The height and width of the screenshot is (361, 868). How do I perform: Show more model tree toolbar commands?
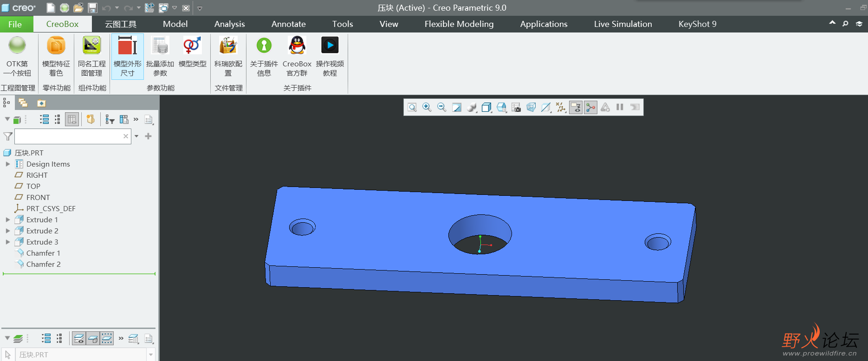136,120
